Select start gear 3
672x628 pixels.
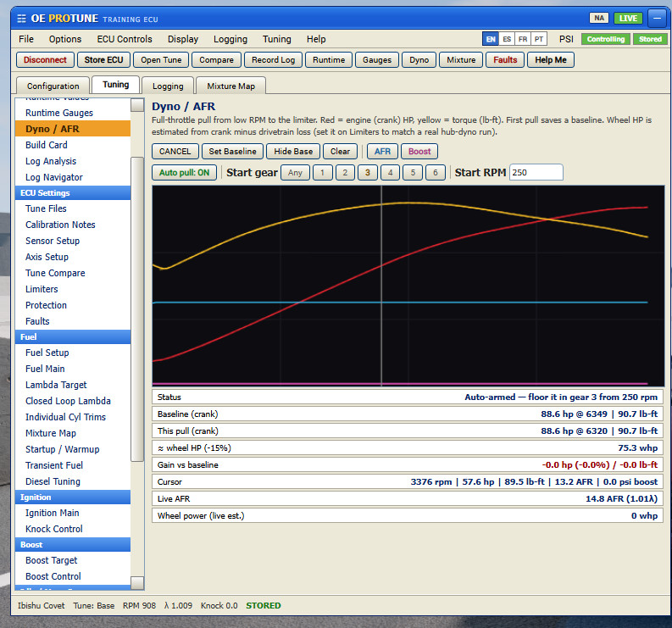pos(367,173)
